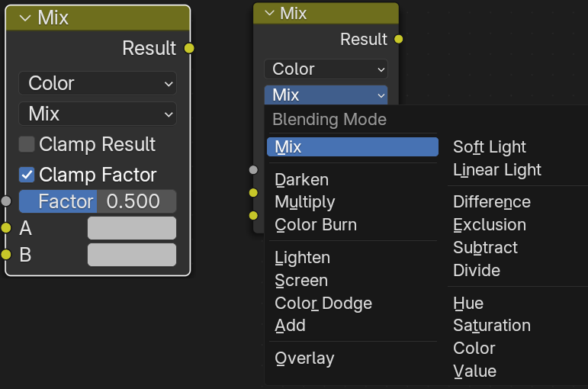Image resolution: width=588 pixels, height=389 pixels.
Task: Choose Color Dodge blending mode
Action: pyautogui.click(x=323, y=303)
